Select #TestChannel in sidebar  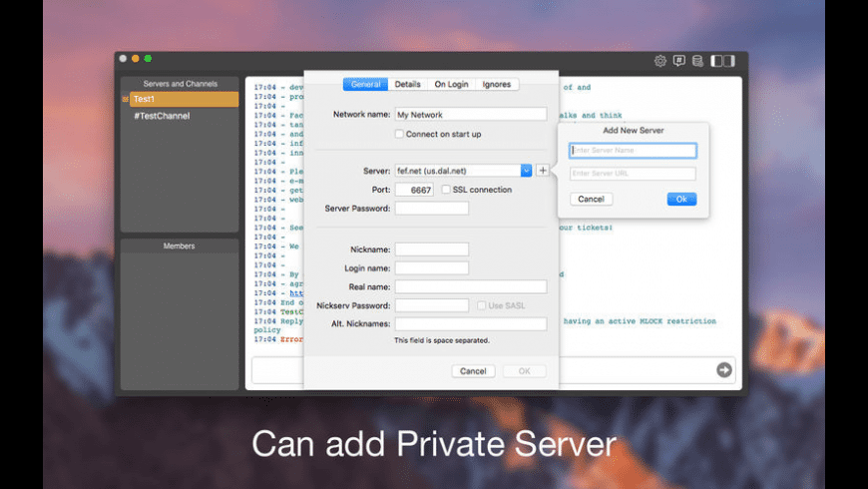[162, 116]
